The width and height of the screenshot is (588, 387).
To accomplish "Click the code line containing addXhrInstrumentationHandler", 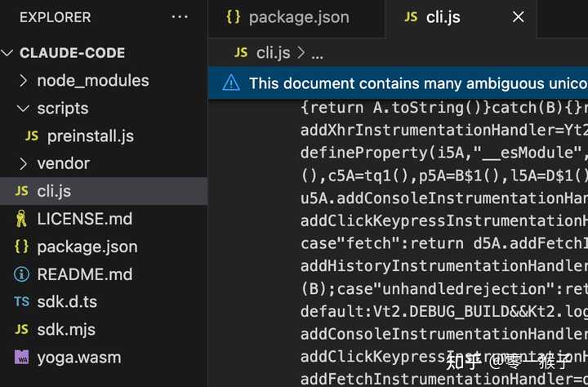I will (443, 130).
